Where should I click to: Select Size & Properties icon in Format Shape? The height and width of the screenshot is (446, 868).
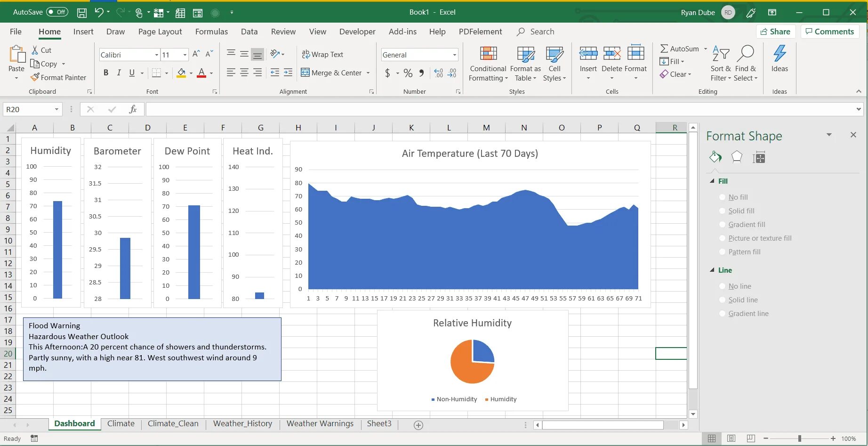[x=759, y=157]
